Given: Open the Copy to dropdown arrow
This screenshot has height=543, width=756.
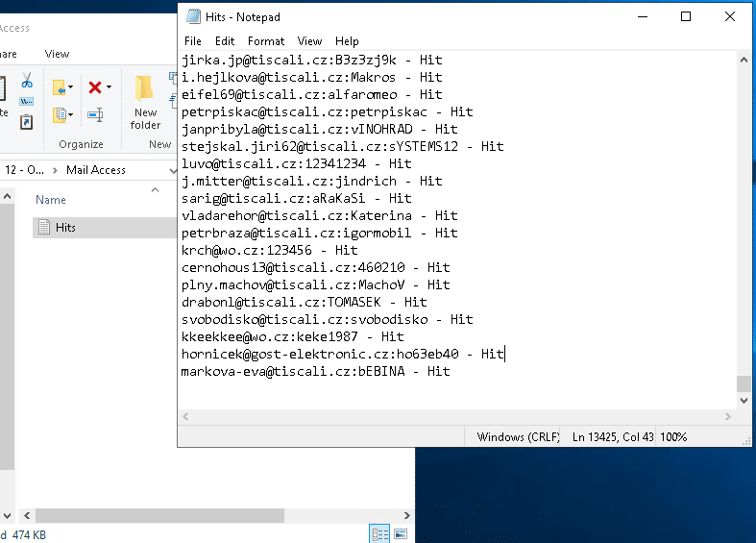Looking at the screenshot, I should coord(71,114).
